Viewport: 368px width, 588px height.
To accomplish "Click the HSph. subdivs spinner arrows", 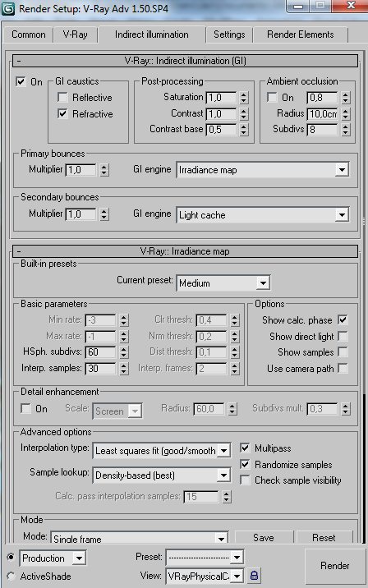I will [124, 352].
